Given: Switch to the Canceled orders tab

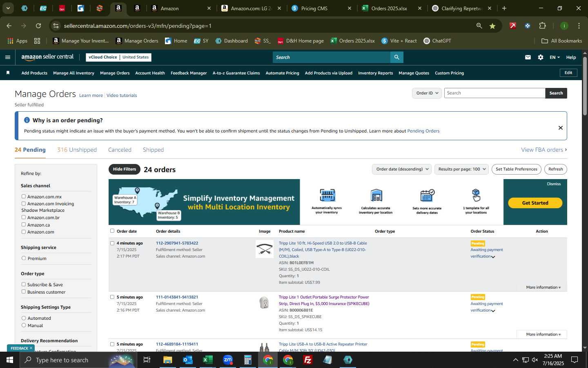Looking at the screenshot, I should coord(120,150).
